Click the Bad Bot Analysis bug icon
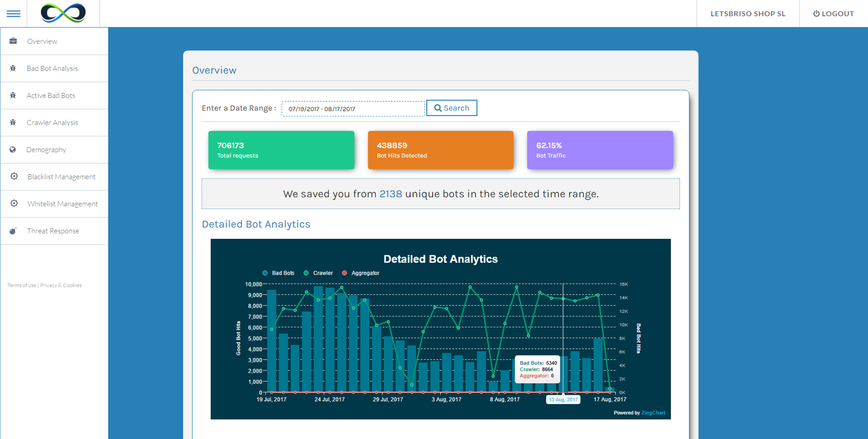Viewport: 868px width, 439px height. [13, 68]
